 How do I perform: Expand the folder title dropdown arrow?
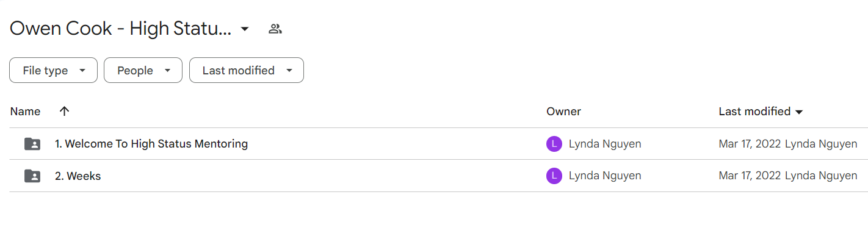coord(245,29)
